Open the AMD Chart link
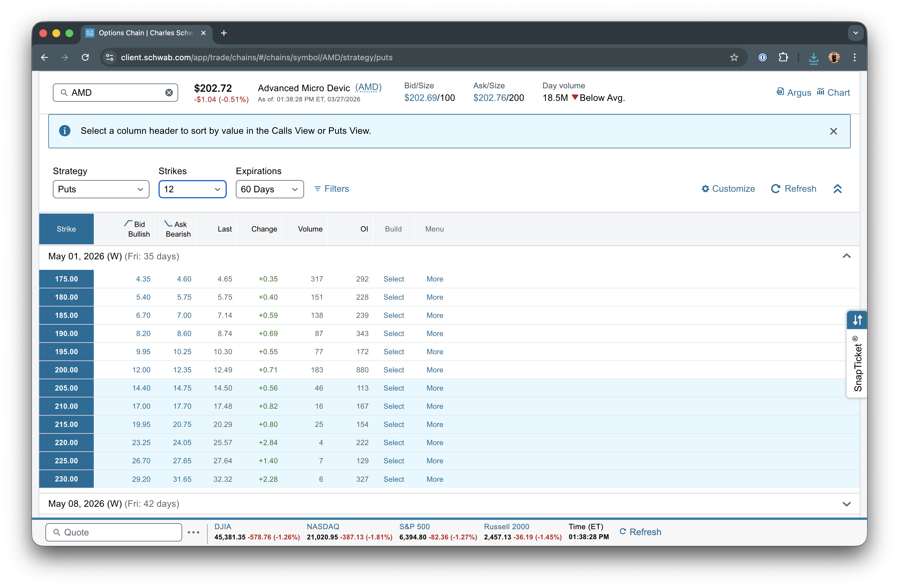Image resolution: width=899 pixels, height=588 pixels. (x=833, y=93)
